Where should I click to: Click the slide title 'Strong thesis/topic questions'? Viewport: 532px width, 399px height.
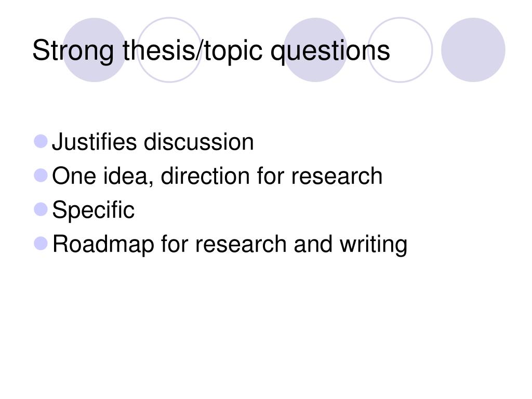point(211,50)
